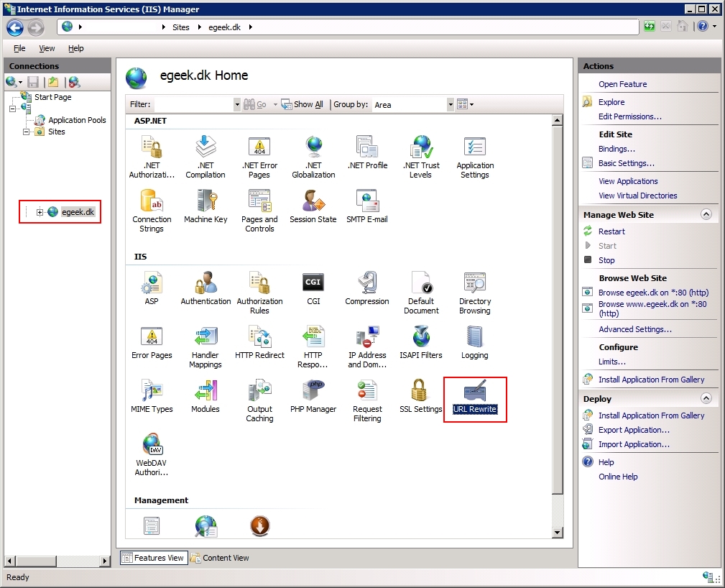Select the .NET Globalization icon
This screenshot has width=725, height=588.
[313, 149]
